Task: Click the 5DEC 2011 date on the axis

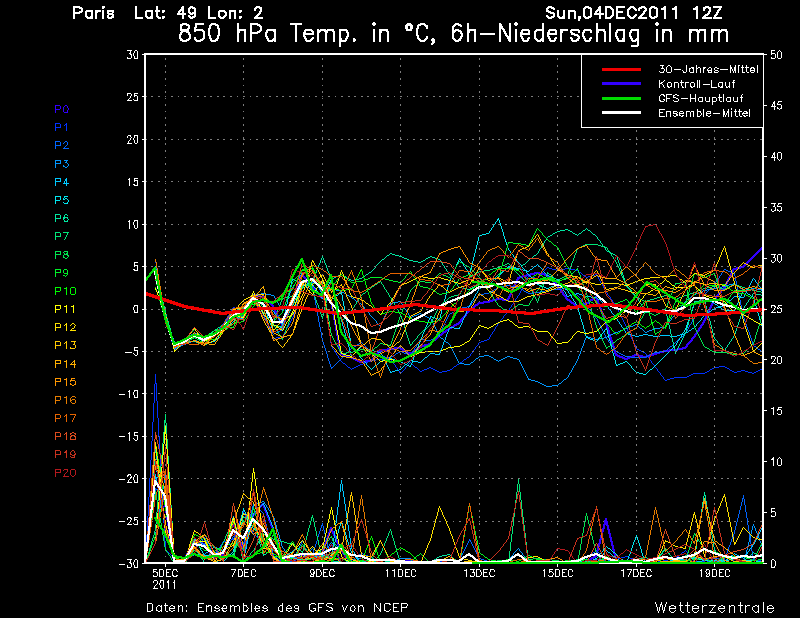Action: pyautogui.click(x=164, y=578)
